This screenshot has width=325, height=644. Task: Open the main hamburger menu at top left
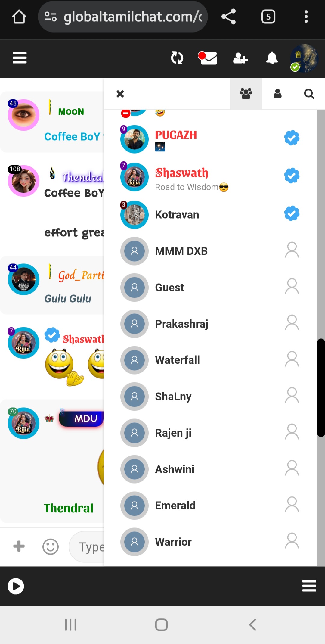20,58
